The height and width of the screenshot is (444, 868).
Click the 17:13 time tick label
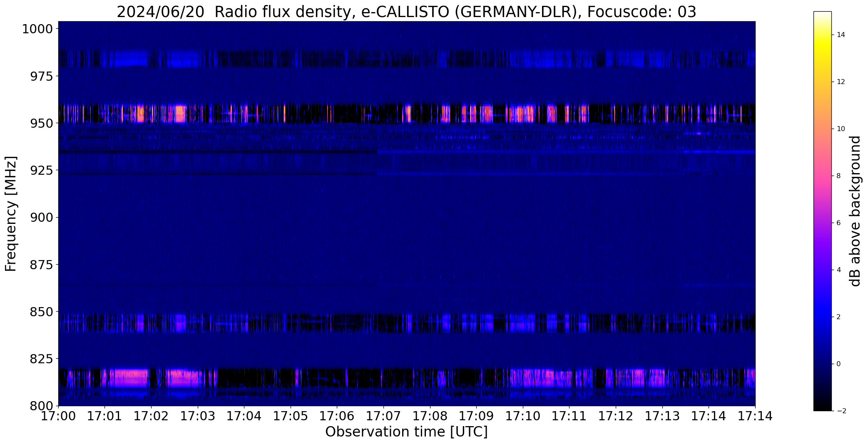pyautogui.click(x=662, y=416)
